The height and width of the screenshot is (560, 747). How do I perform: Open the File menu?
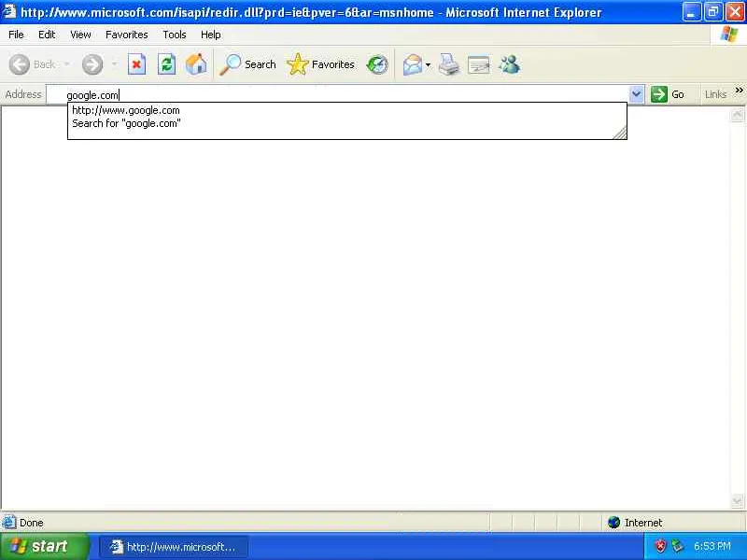[x=16, y=35]
